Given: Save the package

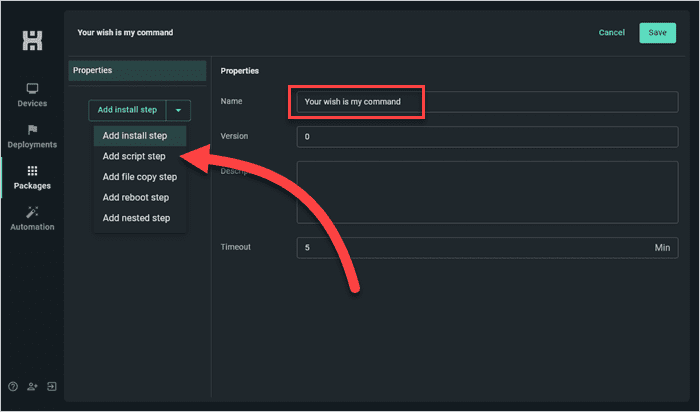Looking at the screenshot, I should pos(658,33).
